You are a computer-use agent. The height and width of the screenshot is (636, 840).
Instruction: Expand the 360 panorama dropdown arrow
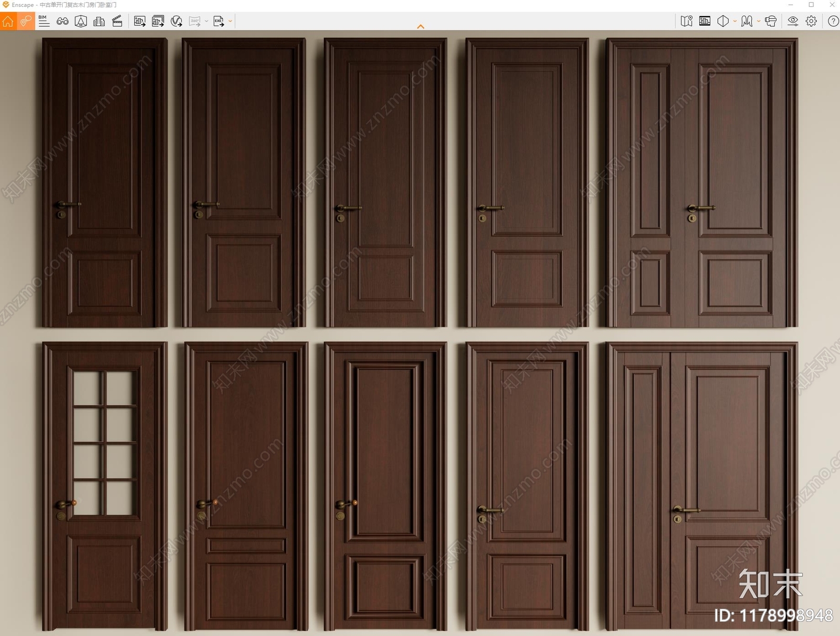click(x=206, y=21)
